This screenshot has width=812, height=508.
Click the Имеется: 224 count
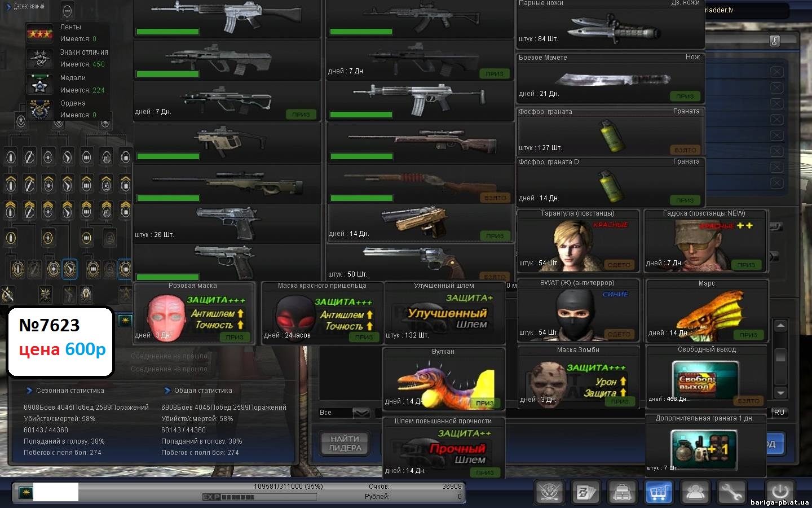click(x=82, y=90)
